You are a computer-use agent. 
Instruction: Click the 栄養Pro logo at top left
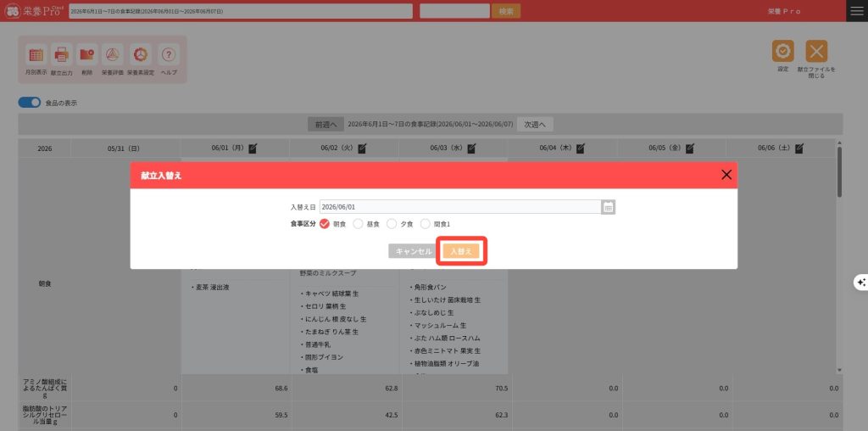33,11
